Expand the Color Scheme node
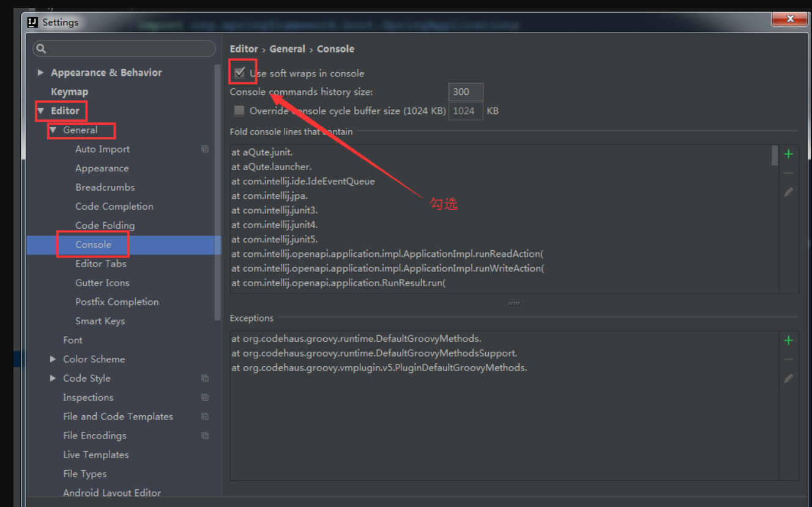This screenshot has height=507, width=812. coord(53,359)
